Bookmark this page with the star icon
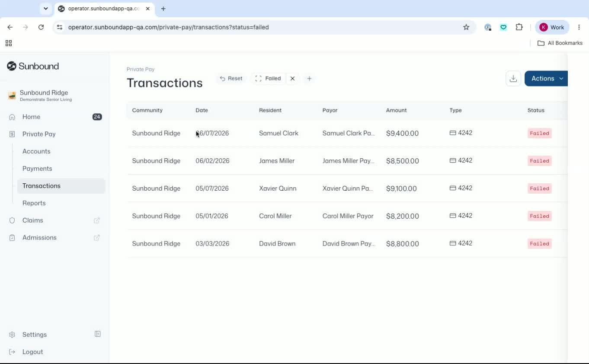The height and width of the screenshot is (364, 589). 466,27
